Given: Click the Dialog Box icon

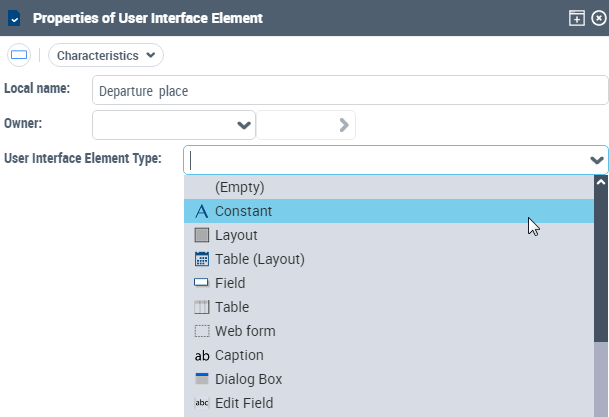Looking at the screenshot, I should point(201,379).
